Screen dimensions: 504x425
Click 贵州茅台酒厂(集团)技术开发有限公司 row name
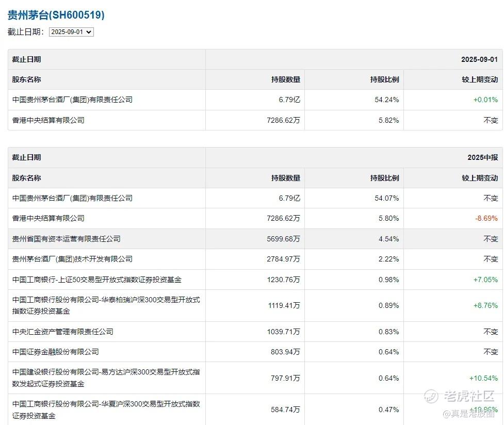coord(72,259)
